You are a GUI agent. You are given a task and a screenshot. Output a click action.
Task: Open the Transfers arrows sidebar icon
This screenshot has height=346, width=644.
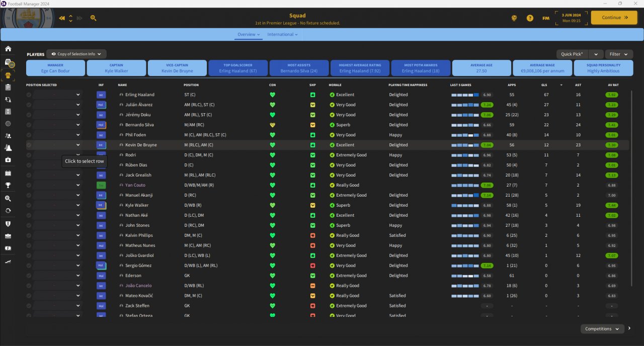click(8, 211)
